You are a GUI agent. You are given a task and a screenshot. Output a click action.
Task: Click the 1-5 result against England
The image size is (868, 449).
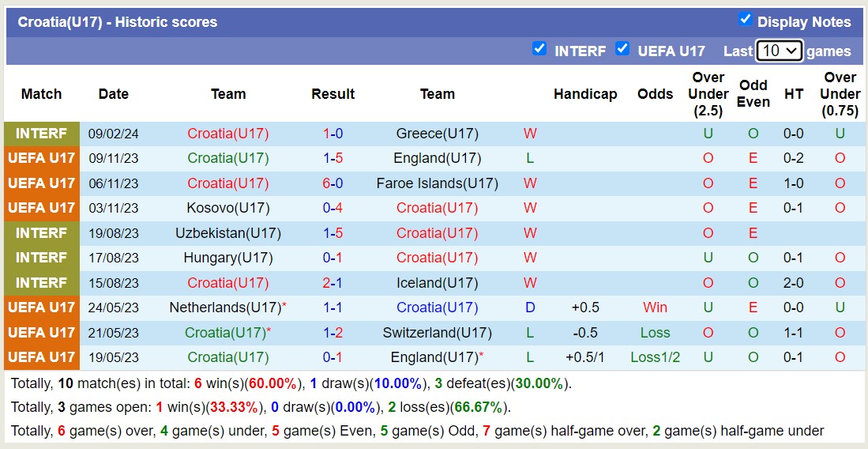click(x=333, y=159)
